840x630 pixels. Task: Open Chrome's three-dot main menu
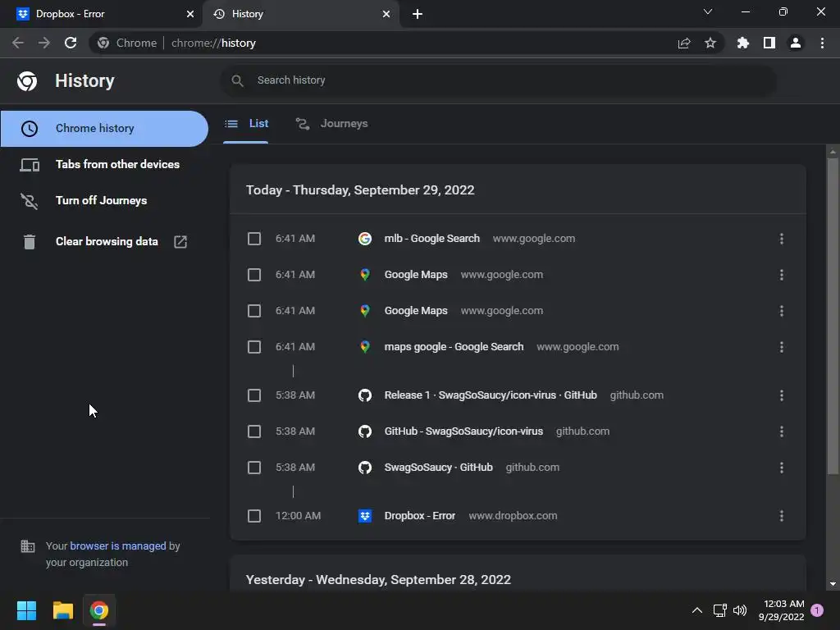[822, 43]
